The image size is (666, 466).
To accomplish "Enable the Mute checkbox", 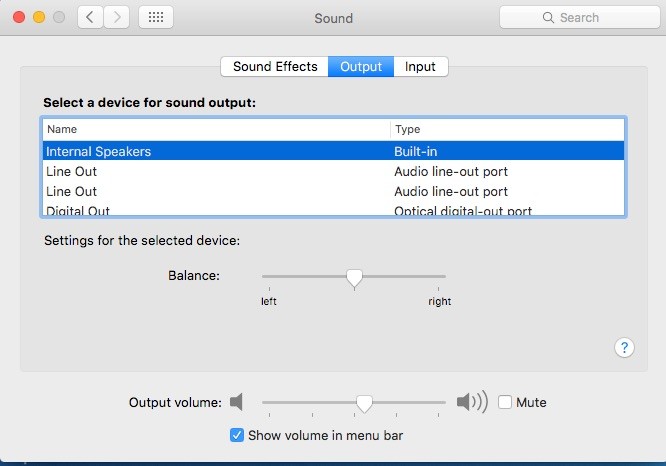I will pyautogui.click(x=505, y=402).
